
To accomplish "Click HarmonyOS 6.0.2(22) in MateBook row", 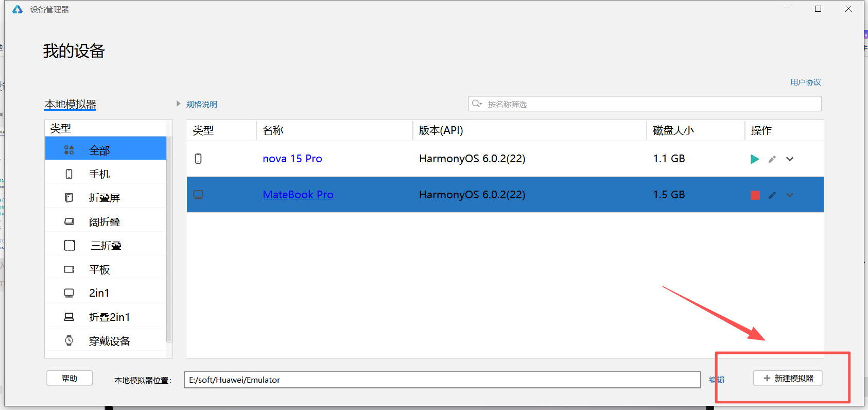I will point(472,195).
